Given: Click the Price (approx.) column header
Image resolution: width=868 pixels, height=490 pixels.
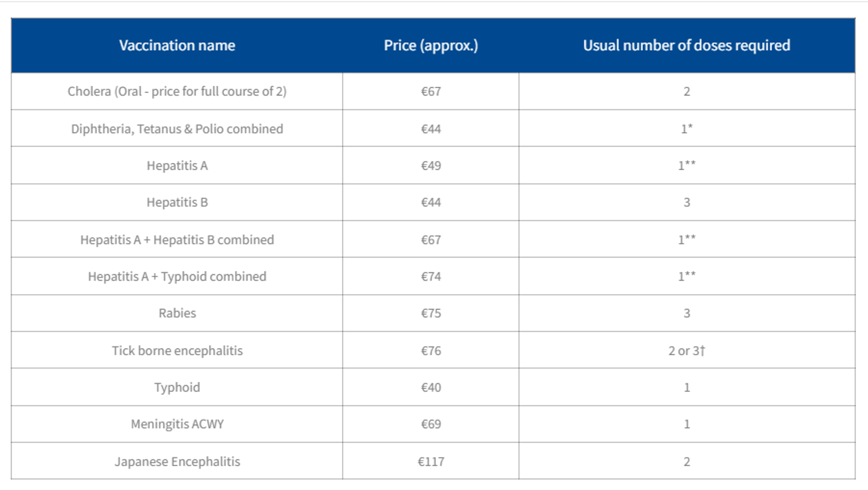Looking at the screenshot, I should 431,46.
